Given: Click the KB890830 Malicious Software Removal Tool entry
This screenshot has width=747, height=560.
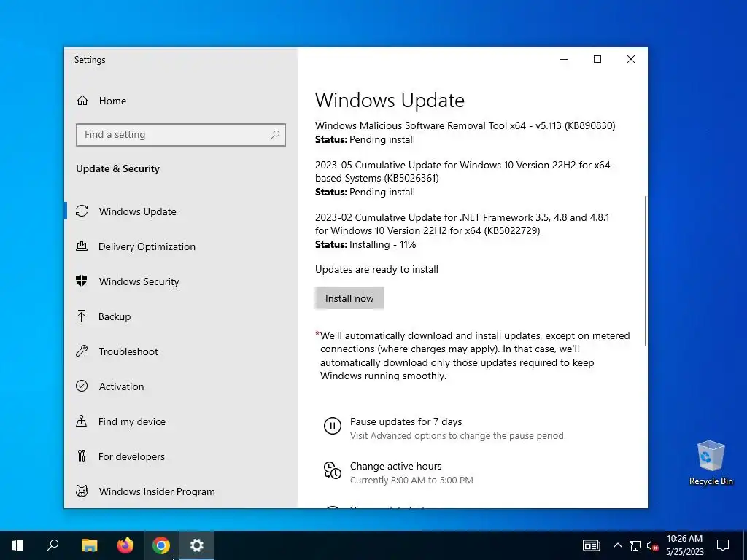Looking at the screenshot, I should (x=465, y=125).
